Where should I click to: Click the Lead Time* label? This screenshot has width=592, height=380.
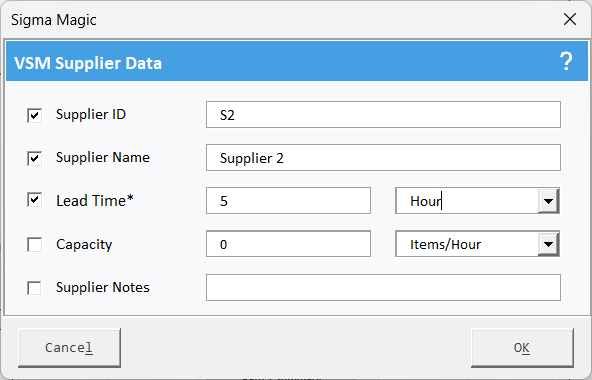pyautogui.click(x=95, y=201)
